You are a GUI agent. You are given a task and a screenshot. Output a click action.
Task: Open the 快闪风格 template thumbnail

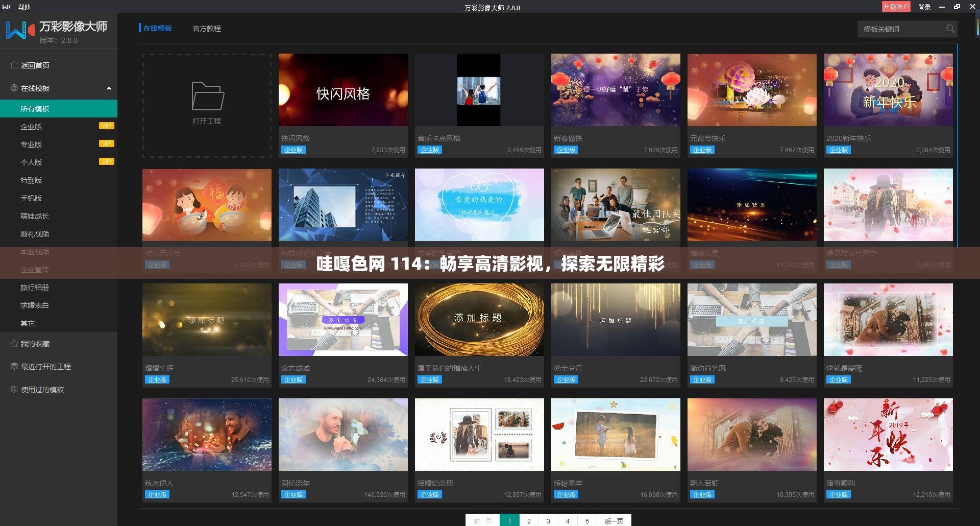point(343,90)
